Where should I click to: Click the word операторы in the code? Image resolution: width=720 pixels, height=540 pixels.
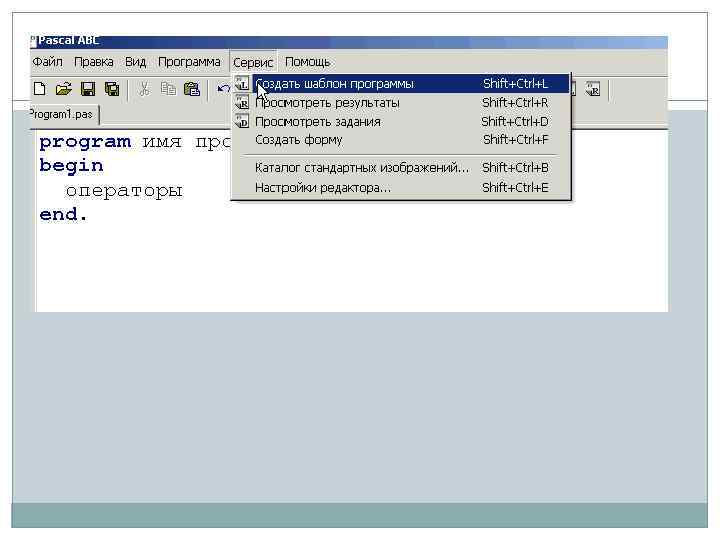[x=124, y=190]
